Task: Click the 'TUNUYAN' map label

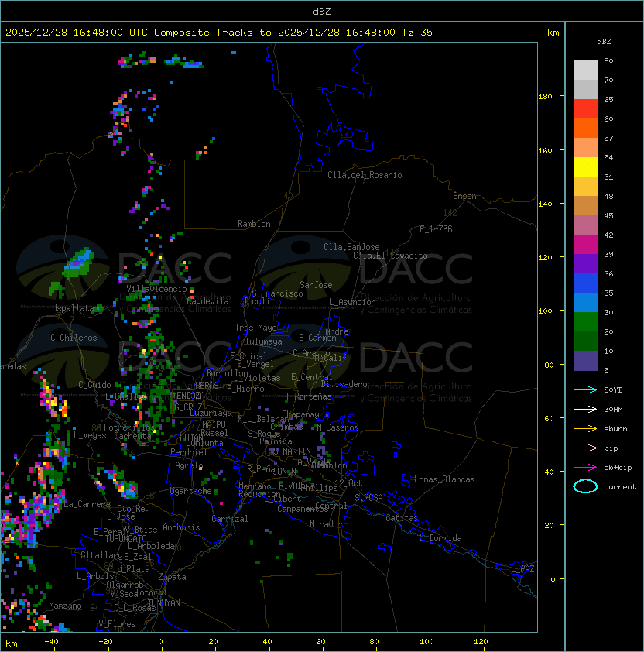Action: tap(164, 603)
